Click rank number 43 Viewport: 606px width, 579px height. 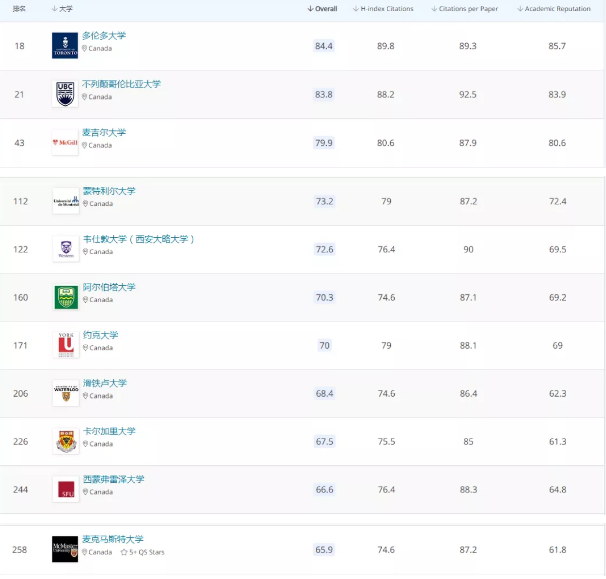click(x=19, y=143)
